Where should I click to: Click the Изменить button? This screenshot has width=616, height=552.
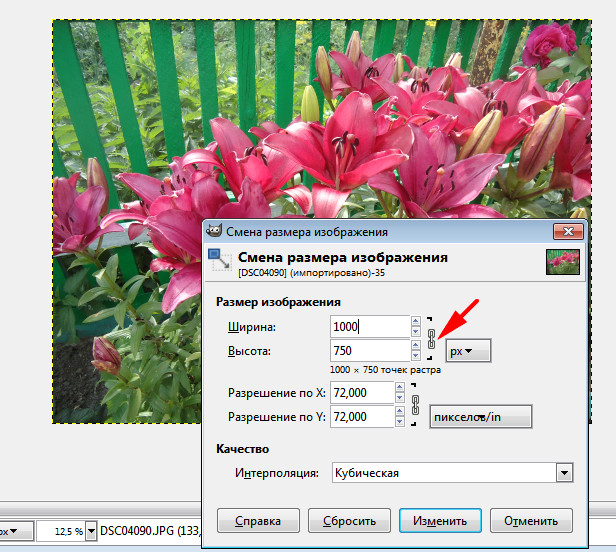(x=440, y=521)
